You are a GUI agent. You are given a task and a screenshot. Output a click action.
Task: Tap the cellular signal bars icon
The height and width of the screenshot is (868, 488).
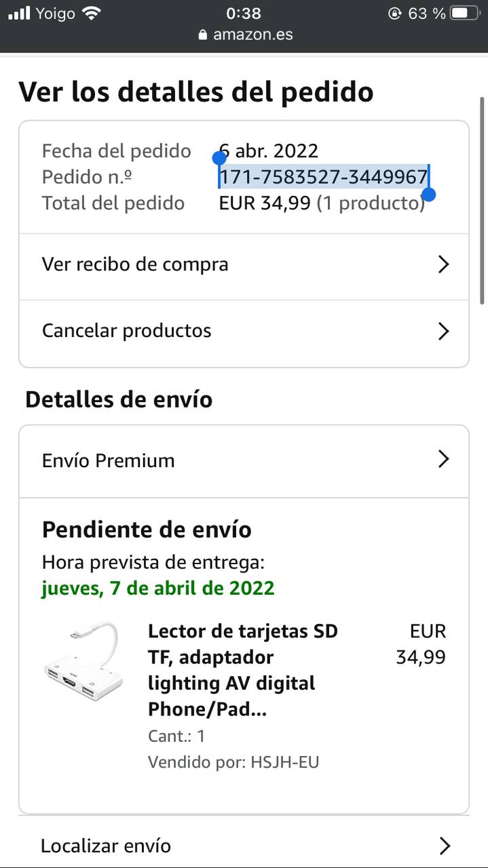[19, 13]
